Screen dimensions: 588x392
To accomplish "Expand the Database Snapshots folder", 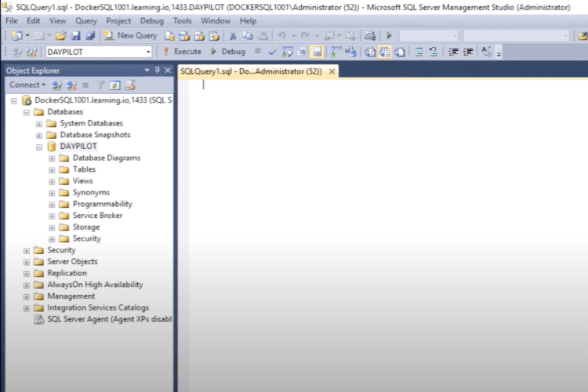I will tap(39, 136).
